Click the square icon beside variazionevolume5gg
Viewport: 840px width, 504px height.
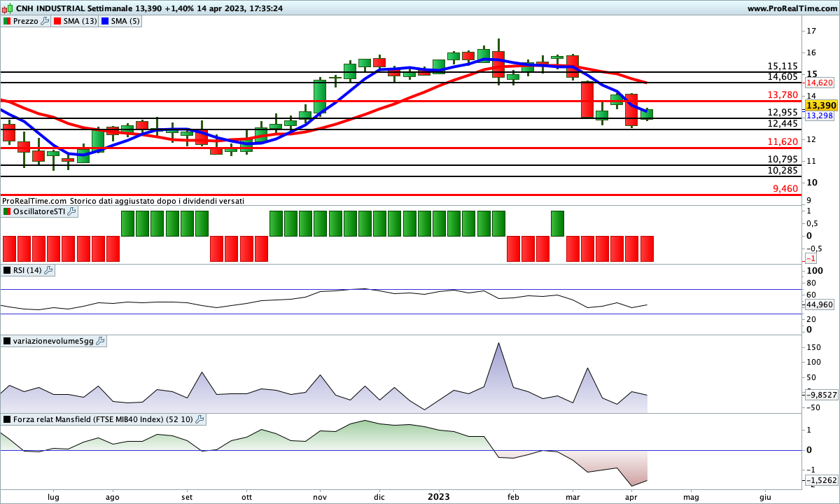[x=7, y=341]
